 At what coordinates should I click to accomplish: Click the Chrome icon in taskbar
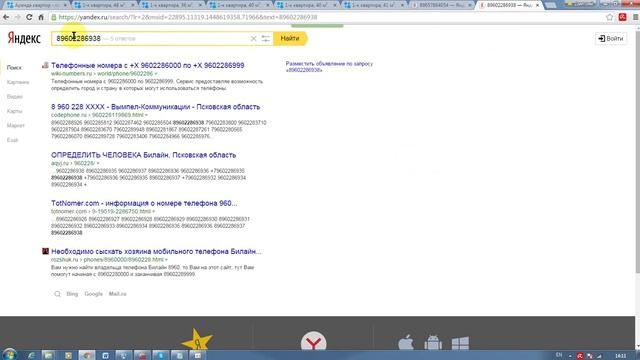tap(87, 356)
